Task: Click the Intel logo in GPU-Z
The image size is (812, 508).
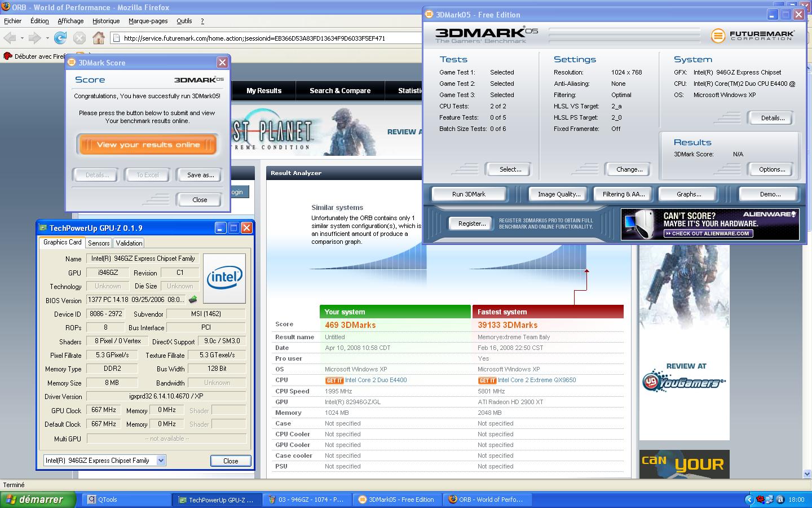Action: [224, 278]
